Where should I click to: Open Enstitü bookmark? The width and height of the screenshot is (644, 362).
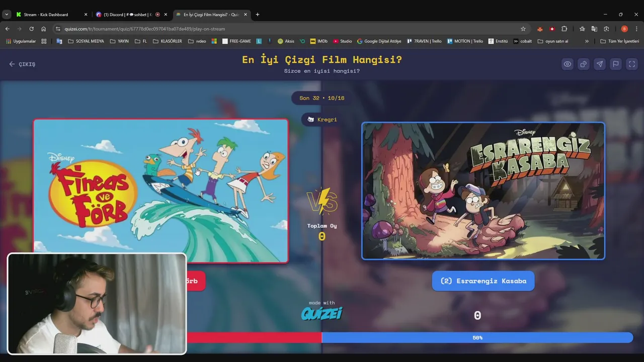click(x=498, y=41)
